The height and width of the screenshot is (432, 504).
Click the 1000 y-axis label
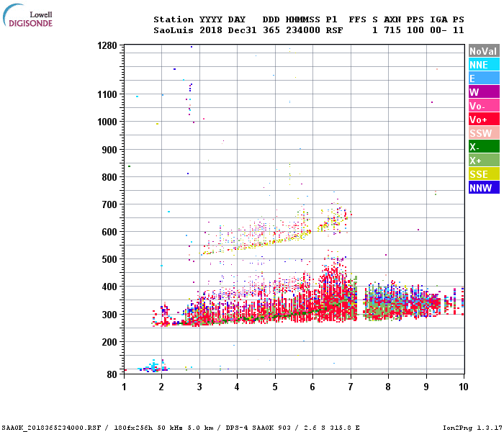(107, 122)
